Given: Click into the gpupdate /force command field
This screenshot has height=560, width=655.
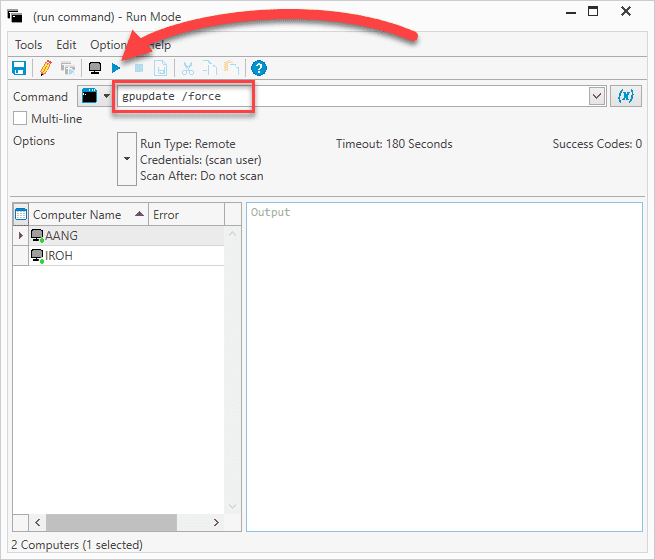Looking at the screenshot, I should (x=353, y=96).
